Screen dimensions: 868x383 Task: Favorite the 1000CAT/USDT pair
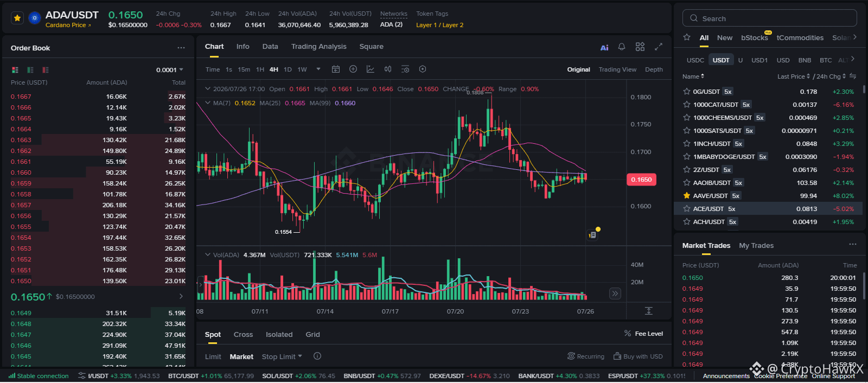point(687,105)
